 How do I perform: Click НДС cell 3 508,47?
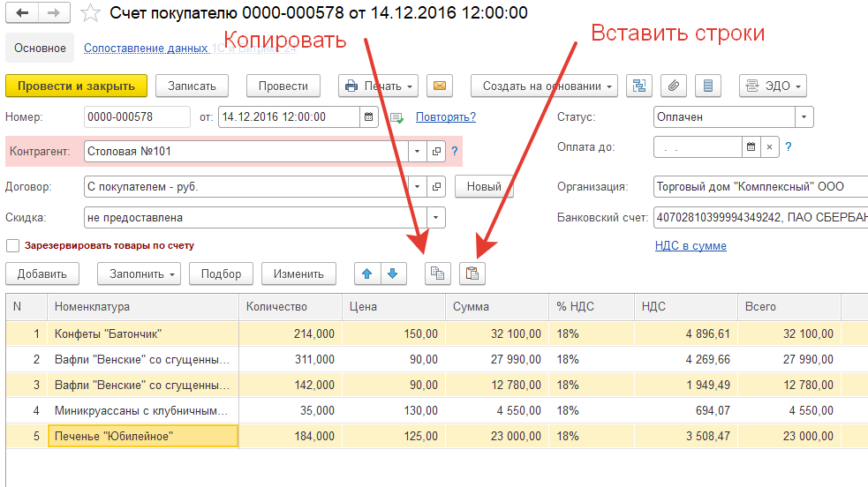click(x=686, y=436)
